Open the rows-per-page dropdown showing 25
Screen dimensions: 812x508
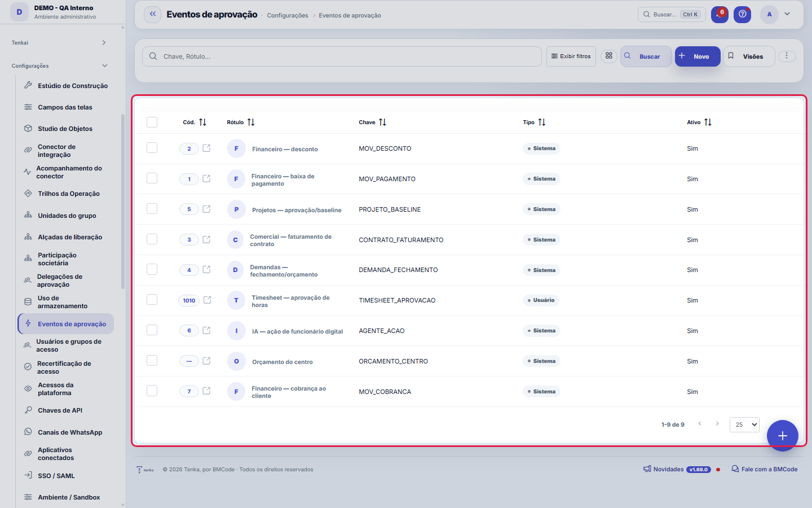pyautogui.click(x=744, y=424)
